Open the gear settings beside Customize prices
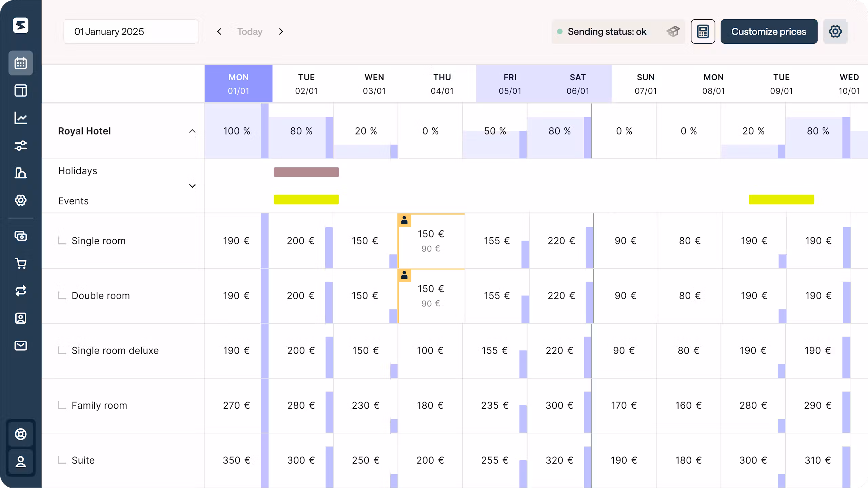Viewport: 868px width, 488px height. [x=835, y=32]
